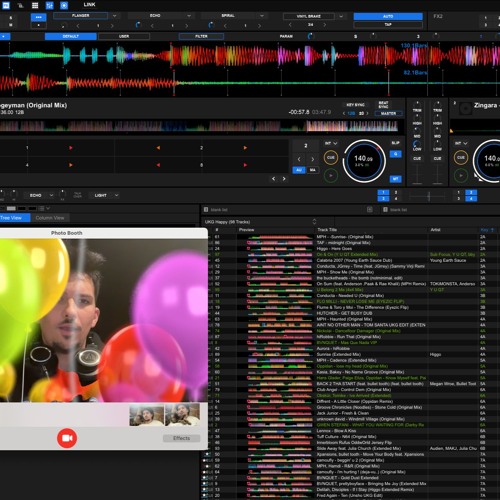The height and width of the screenshot is (500, 500).
Task: Toggle KEY SYNC on deck 1
Action: [x=355, y=105]
